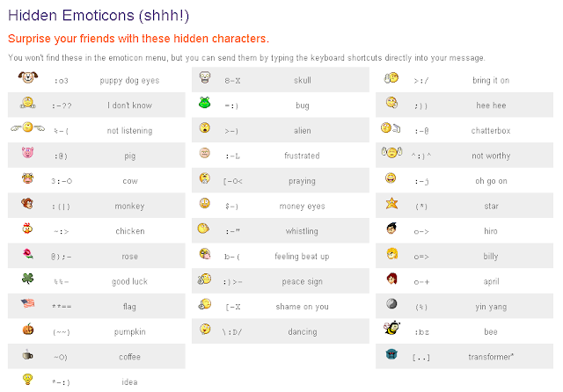
Task: Click the puppy dog eyes emoticon
Action: pyautogui.click(x=27, y=79)
